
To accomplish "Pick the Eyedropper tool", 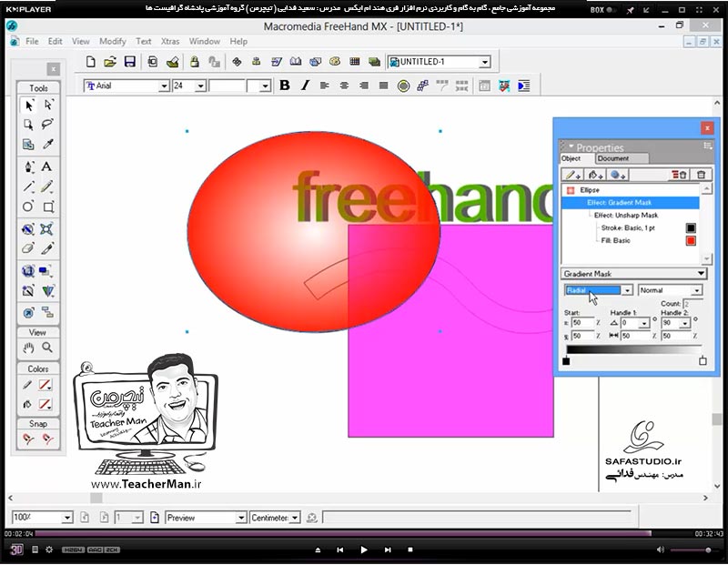I will [x=47, y=145].
